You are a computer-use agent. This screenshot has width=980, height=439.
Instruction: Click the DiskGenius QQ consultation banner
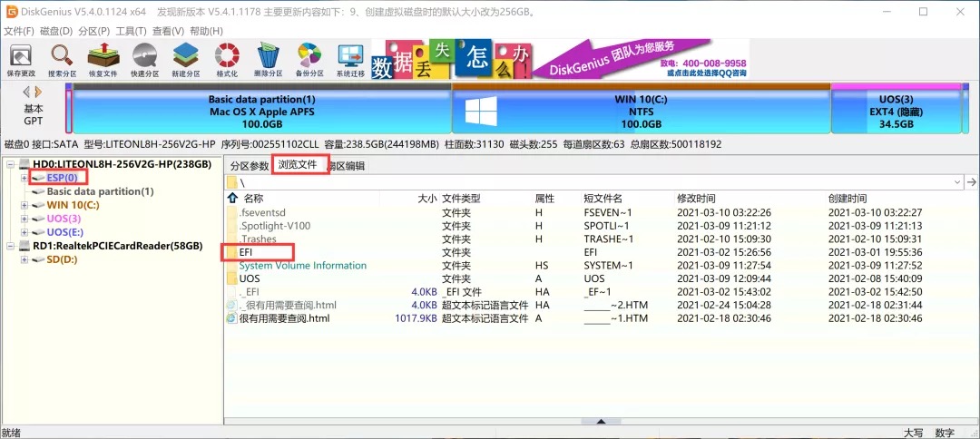click(626, 60)
